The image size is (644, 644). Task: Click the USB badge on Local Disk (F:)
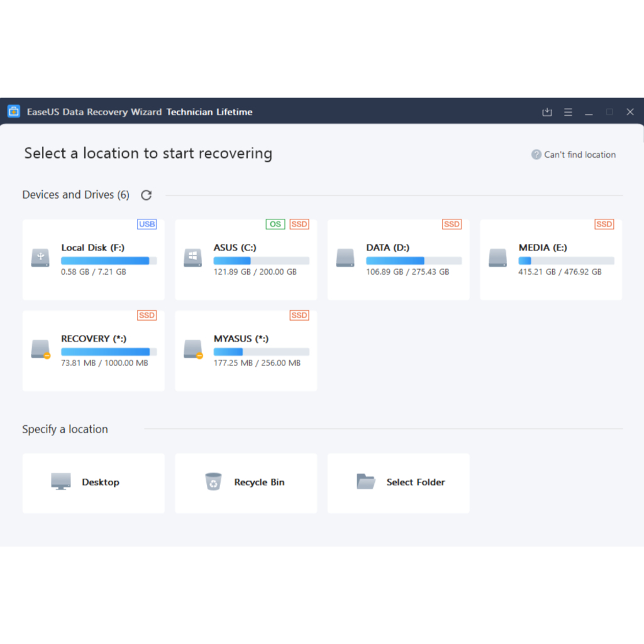coord(147,224)
